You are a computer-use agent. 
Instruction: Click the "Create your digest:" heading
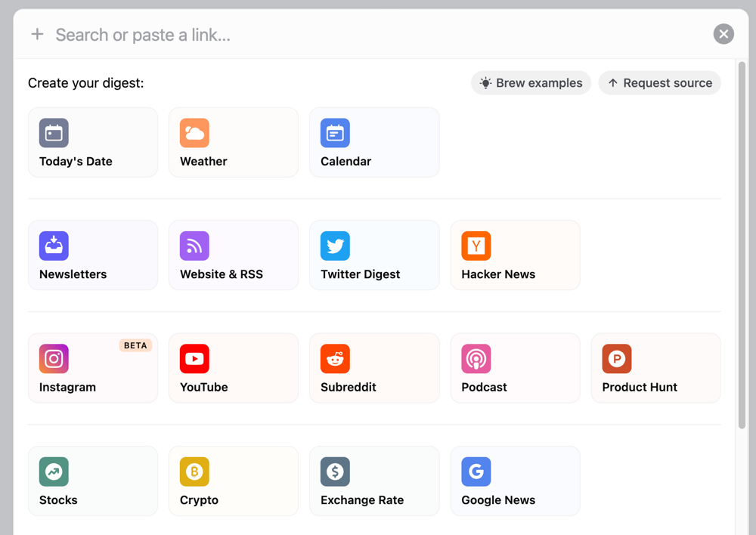pos(86,83)
